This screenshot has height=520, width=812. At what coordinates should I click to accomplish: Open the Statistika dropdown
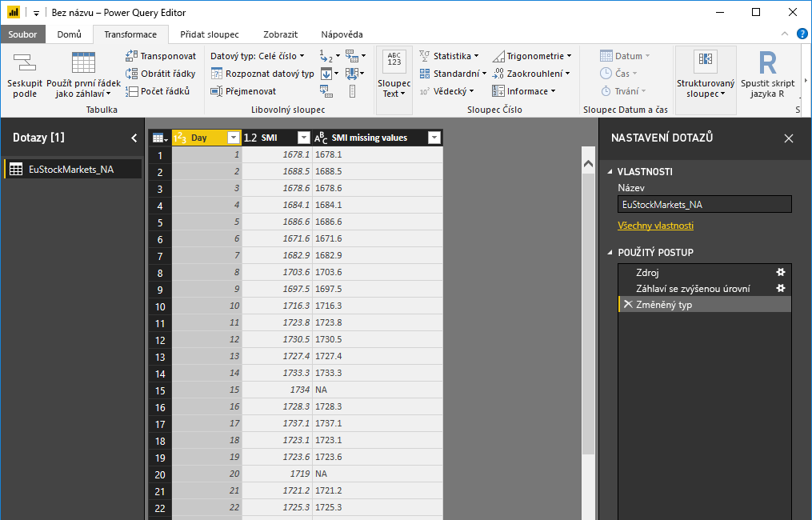point(450,55)
